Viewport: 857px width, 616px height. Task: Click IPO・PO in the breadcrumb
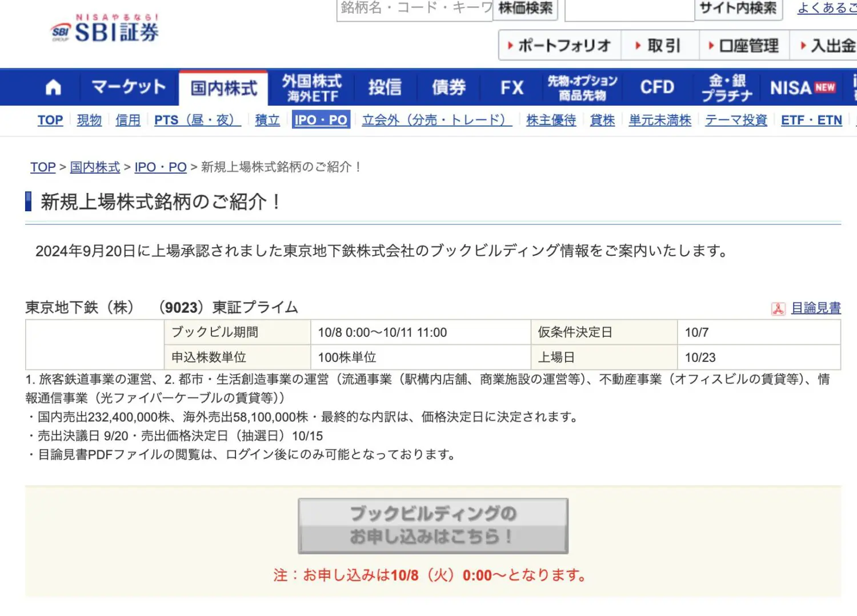pyautogui.click(x=161, y=167)
